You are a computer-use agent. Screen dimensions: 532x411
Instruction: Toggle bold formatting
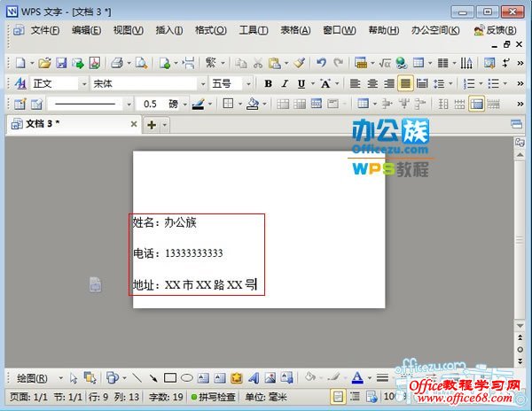pyautogui.click(x=268, y=83)
